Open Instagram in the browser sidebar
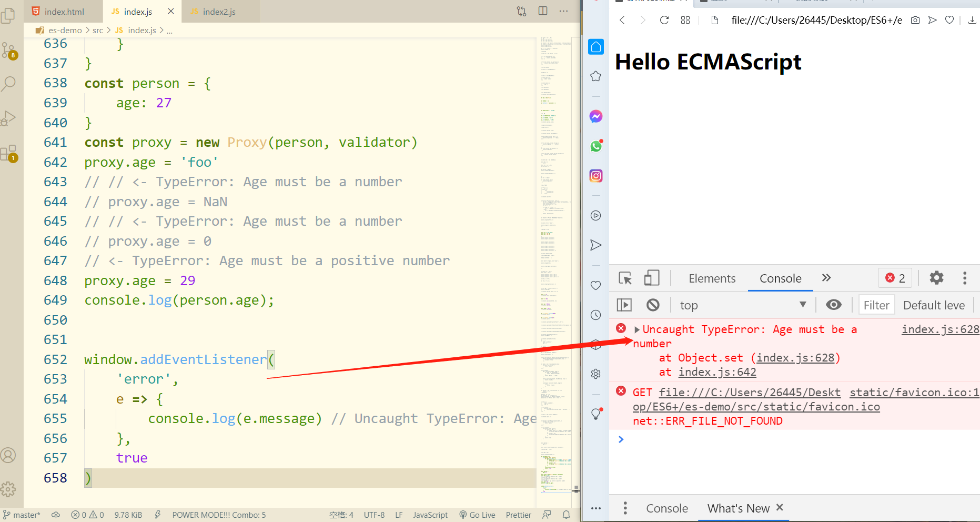This screenshot has height=522, width=980. click(596, 176)
